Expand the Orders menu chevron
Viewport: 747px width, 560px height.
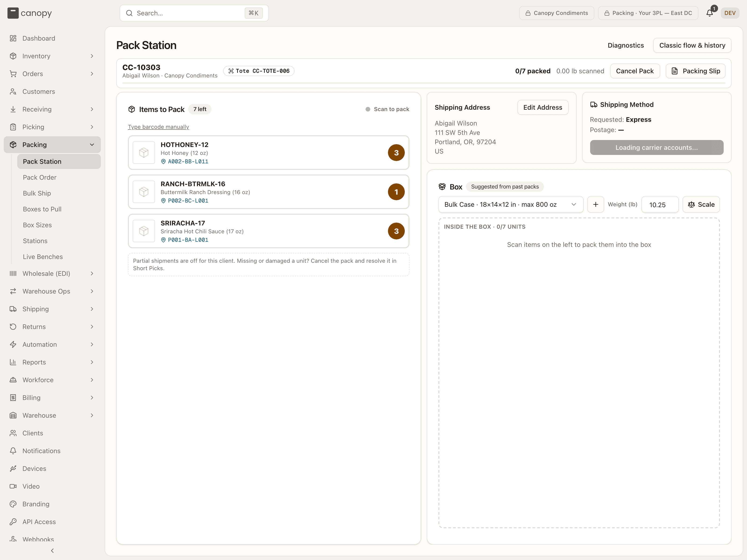click(x=92, y=73)
